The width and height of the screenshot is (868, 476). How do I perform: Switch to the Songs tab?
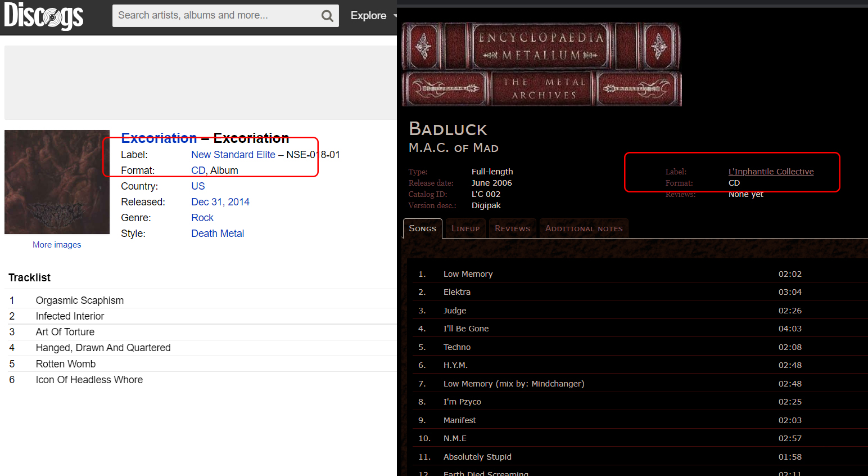(x=423, y=228)
